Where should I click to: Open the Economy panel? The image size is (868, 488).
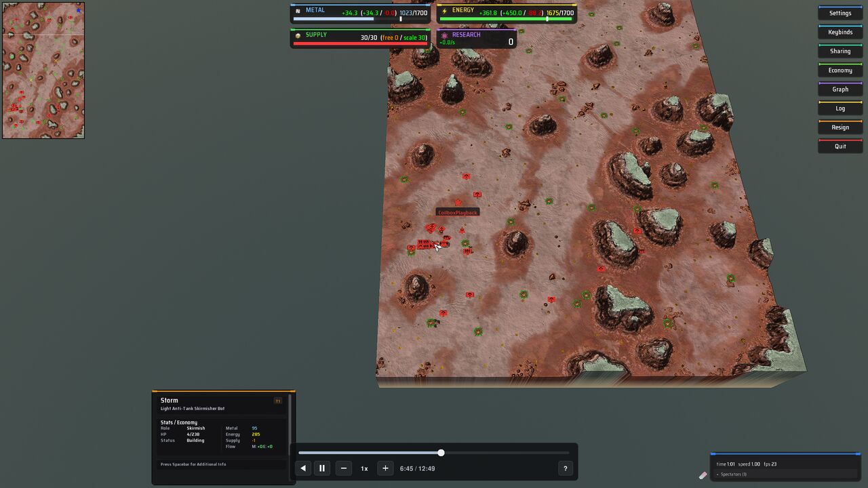pyautogui.click(x=840, y=70)
